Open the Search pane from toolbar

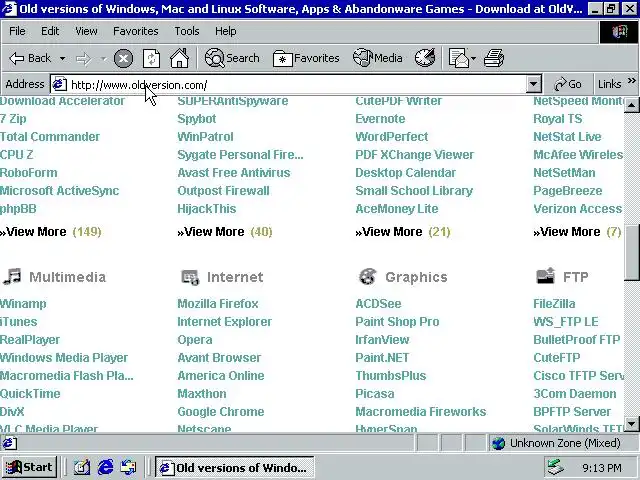[x=232, y=58]
